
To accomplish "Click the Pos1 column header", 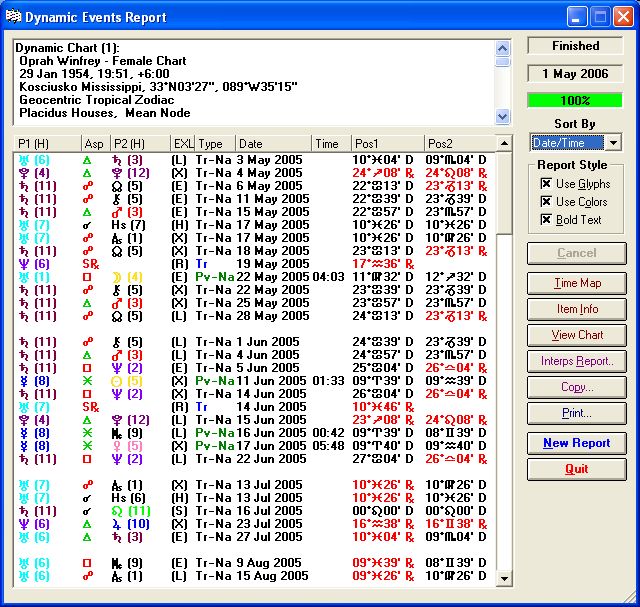I will coord(386,144).
